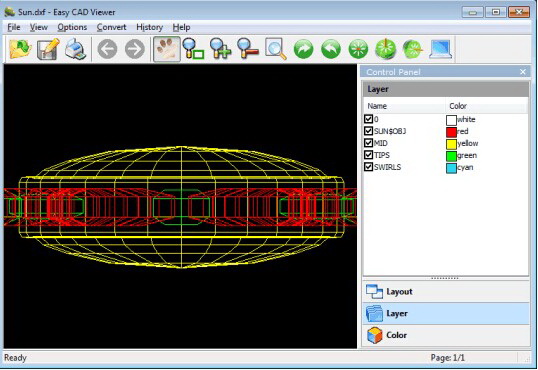Click the green 3D orbit sphere icon
538x370 pixels.
[358, 49]
